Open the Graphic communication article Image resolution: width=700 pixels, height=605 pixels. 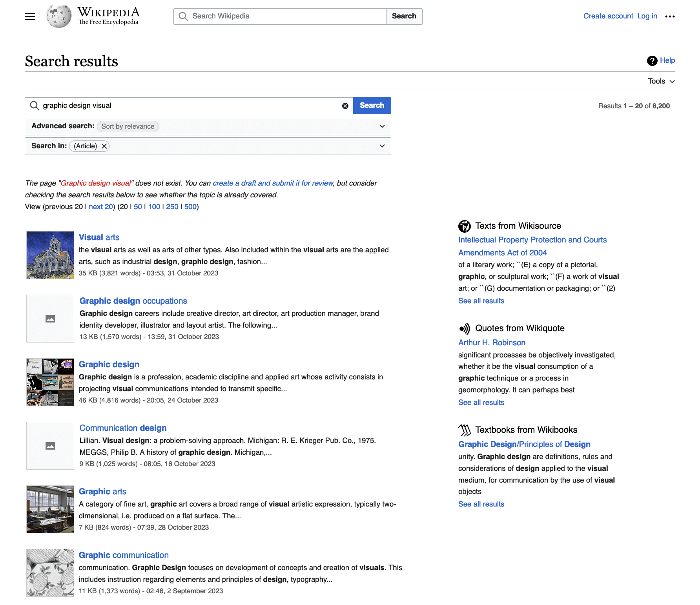[x=124, y=555]
